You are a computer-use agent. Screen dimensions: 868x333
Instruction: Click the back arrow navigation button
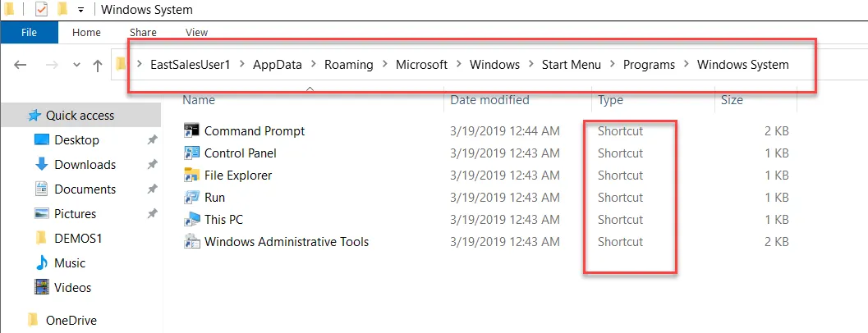pos(21,65)
